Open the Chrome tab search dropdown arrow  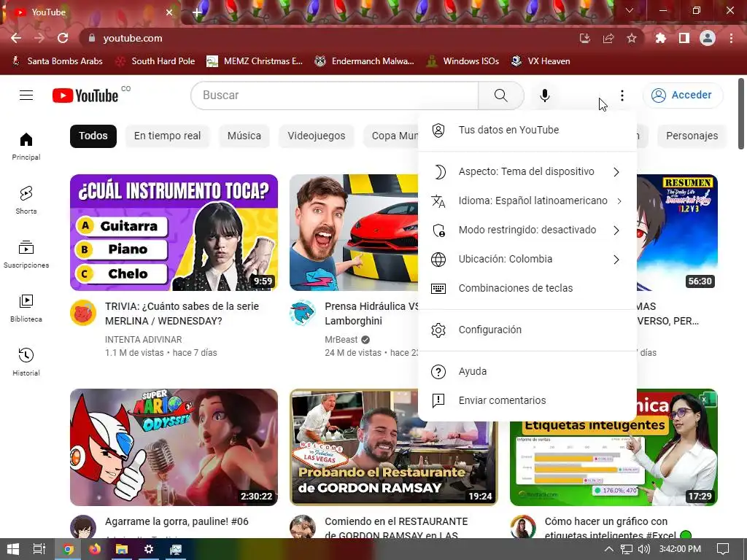click(x=630, y=10)
